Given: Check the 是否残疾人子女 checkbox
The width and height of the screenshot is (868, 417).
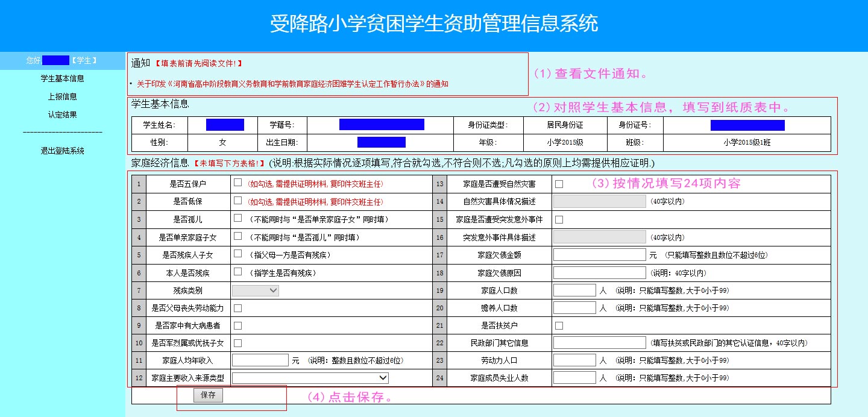Looking at the screenshot, I should pyautogui.click(x=238, y=254).
